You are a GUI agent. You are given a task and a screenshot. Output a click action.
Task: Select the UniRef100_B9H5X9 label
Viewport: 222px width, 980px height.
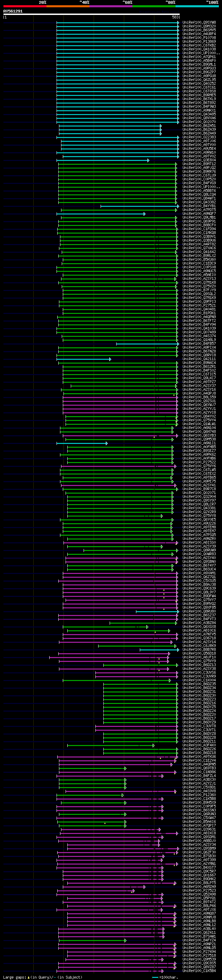199,802
